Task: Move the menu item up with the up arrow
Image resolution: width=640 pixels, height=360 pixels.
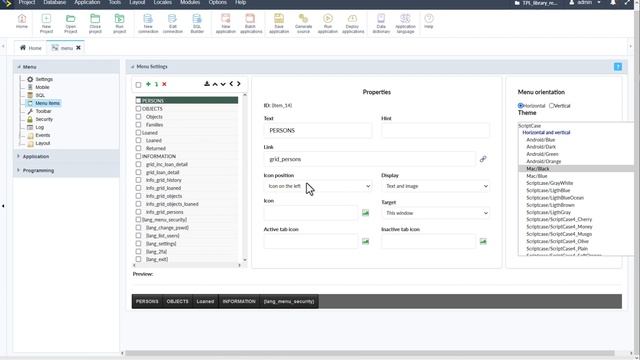Action: (215, 84)
